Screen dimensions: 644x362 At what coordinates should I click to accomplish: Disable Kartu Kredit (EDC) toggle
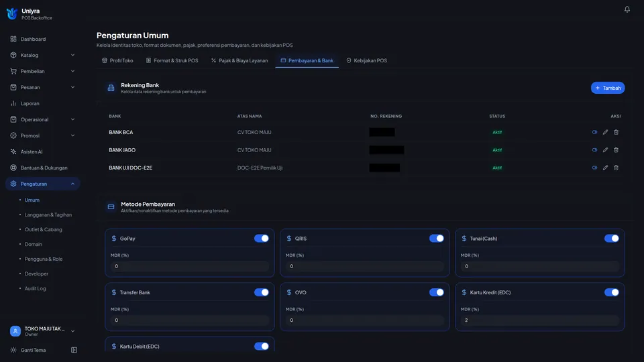click(611, 292)
